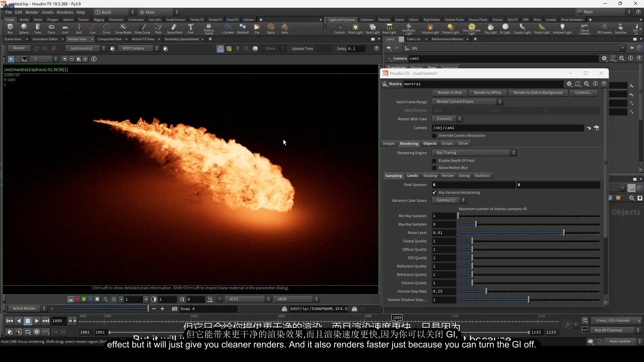Add a Sky Light from the shelf
This screenshot has width=644, height=362.
point(491,28)
